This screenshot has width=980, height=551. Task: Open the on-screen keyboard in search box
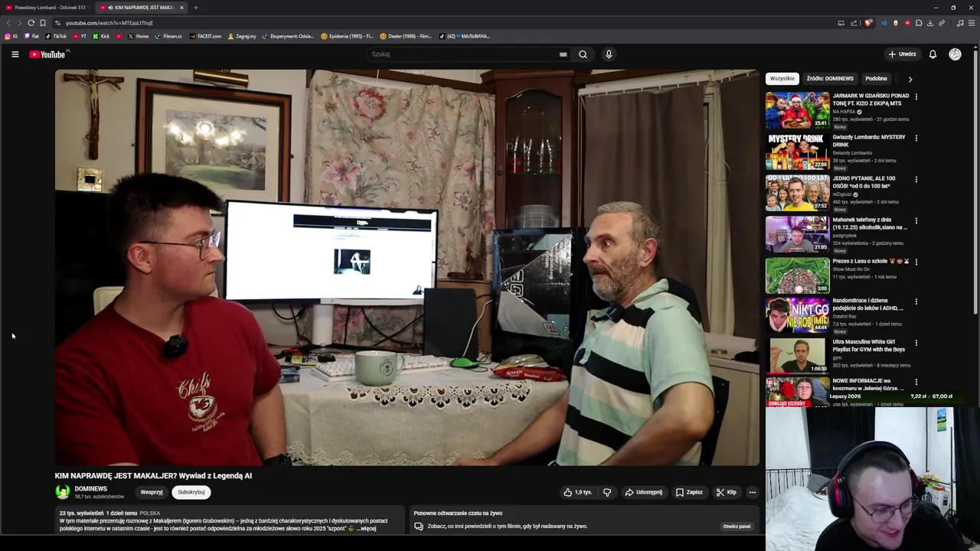(563, 54)
